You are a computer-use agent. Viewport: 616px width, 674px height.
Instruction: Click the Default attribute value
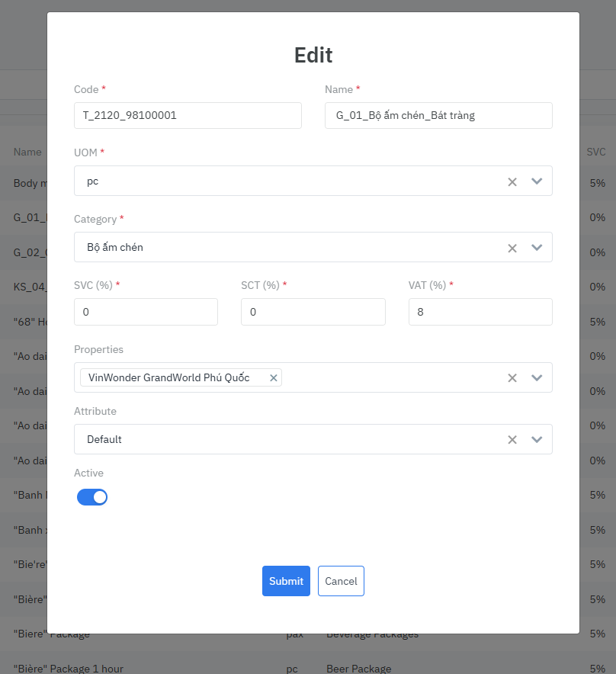(104, 439)
